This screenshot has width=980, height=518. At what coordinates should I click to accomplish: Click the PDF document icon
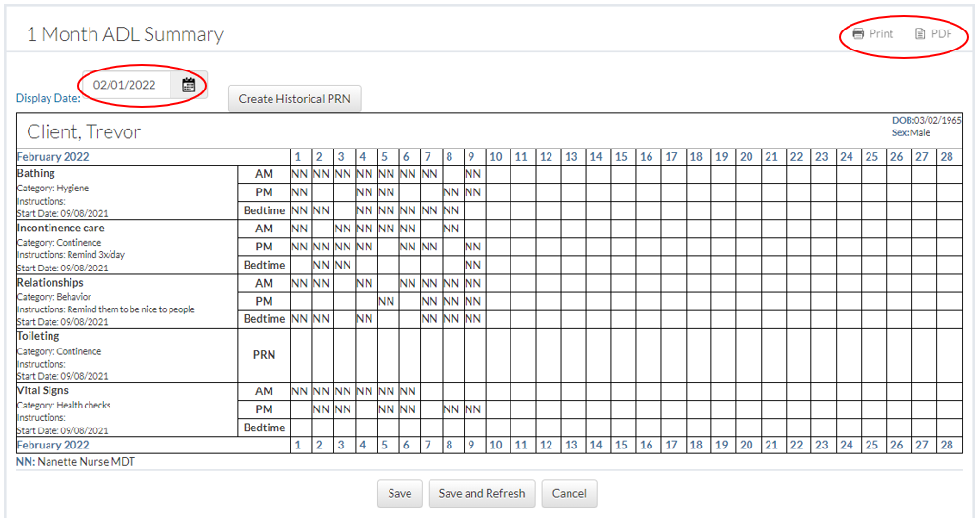click(920, 34)
